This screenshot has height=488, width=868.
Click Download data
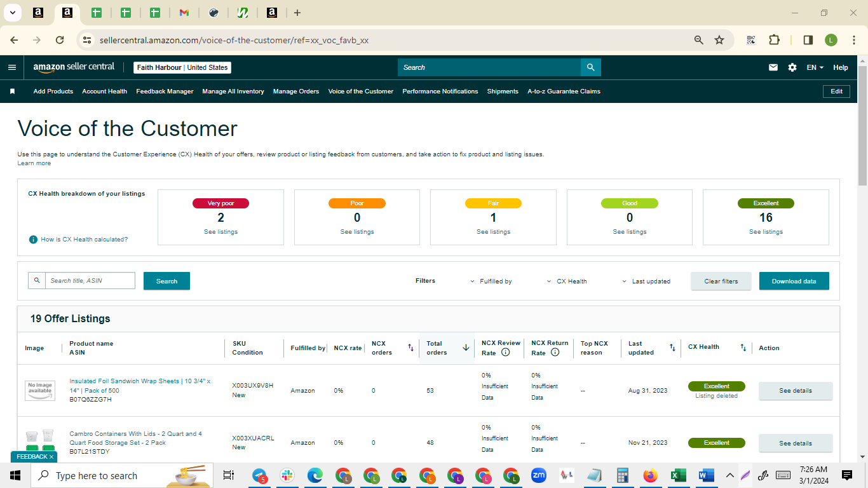[794, 281]
